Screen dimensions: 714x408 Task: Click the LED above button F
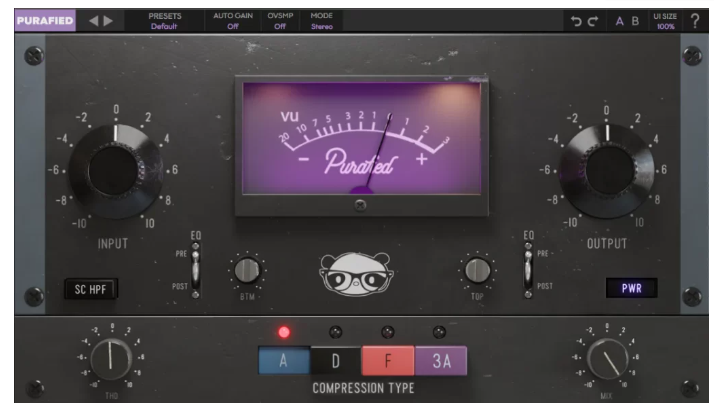(x=388, y=332)
